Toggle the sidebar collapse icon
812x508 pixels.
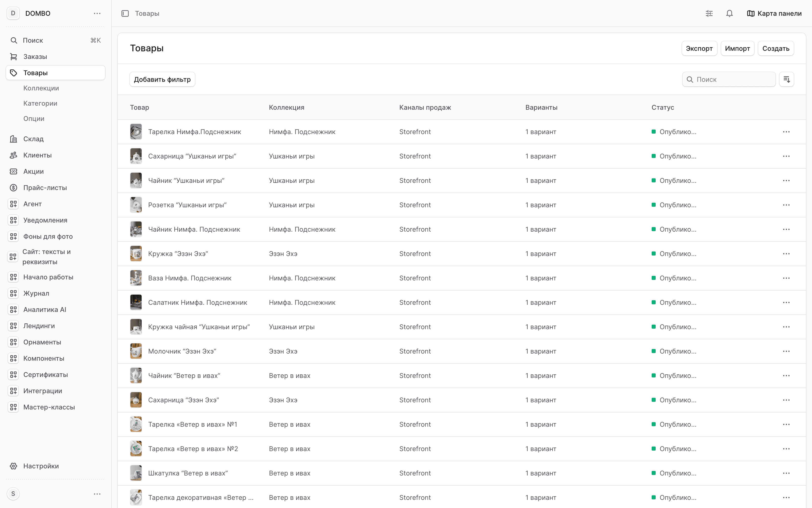click(125, 13)
